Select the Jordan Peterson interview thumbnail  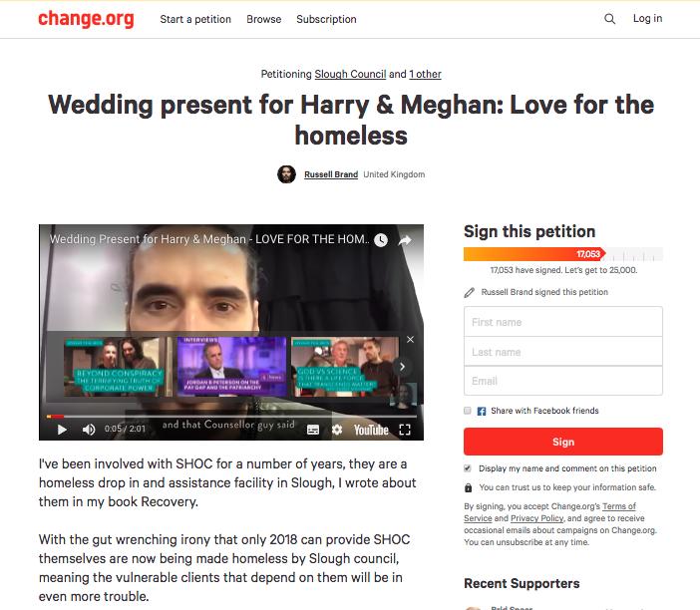point(231,367)
